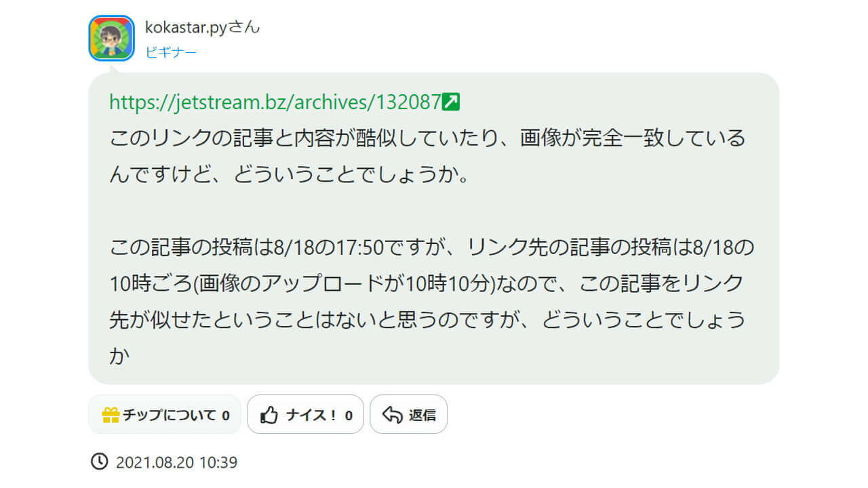The width and height of the screenshot is (868, 488).
Task: Click the clock icon by the date
Action: pos(99,462)
